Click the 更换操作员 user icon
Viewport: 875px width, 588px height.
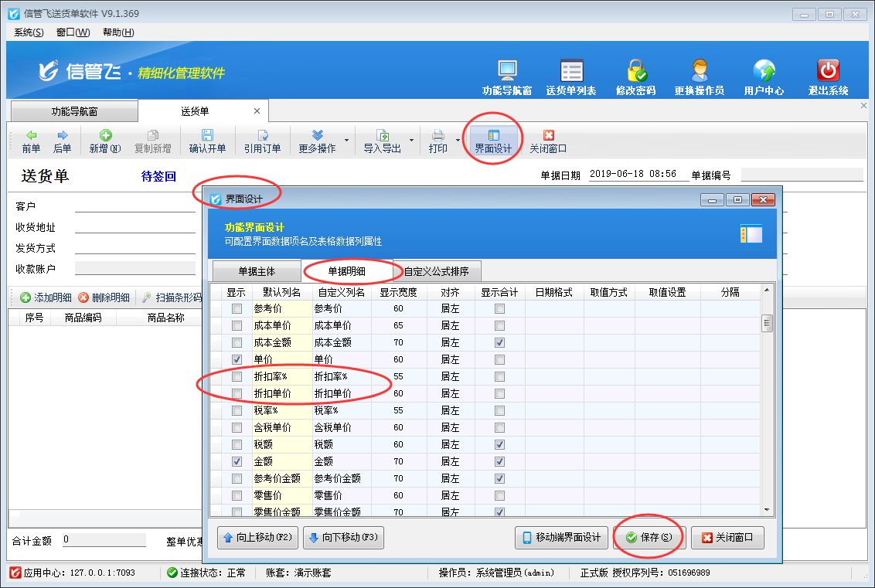(700, 71)
